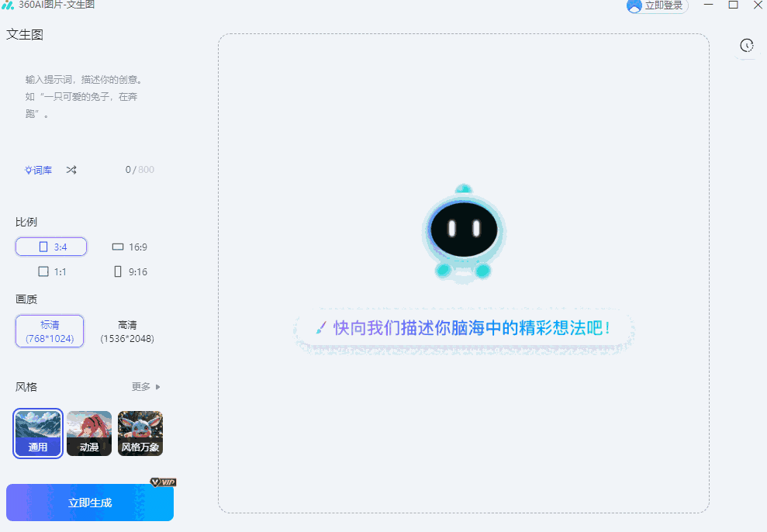
Task: Expand 更多 to see more styles
Action: pos(141,386)
